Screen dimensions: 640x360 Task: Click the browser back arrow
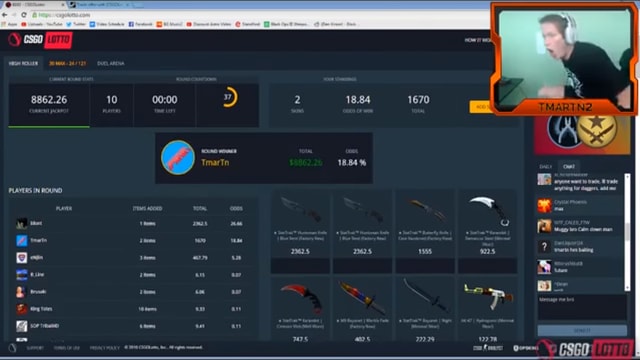pyautogui.click(x=4, y=15)
